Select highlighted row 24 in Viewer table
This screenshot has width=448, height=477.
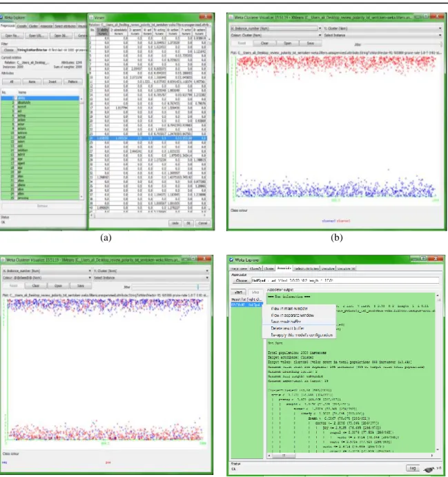click(148, 138)
